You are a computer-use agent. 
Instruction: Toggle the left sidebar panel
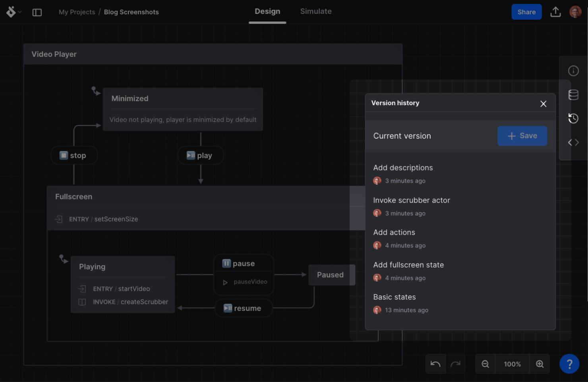coord(37,12)
